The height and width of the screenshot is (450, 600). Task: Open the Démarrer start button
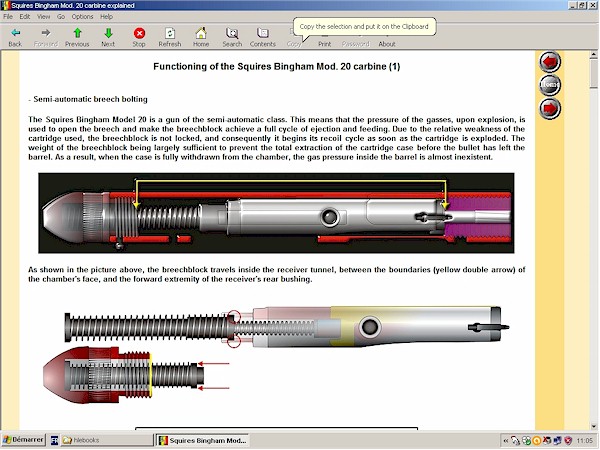[23, 440]
